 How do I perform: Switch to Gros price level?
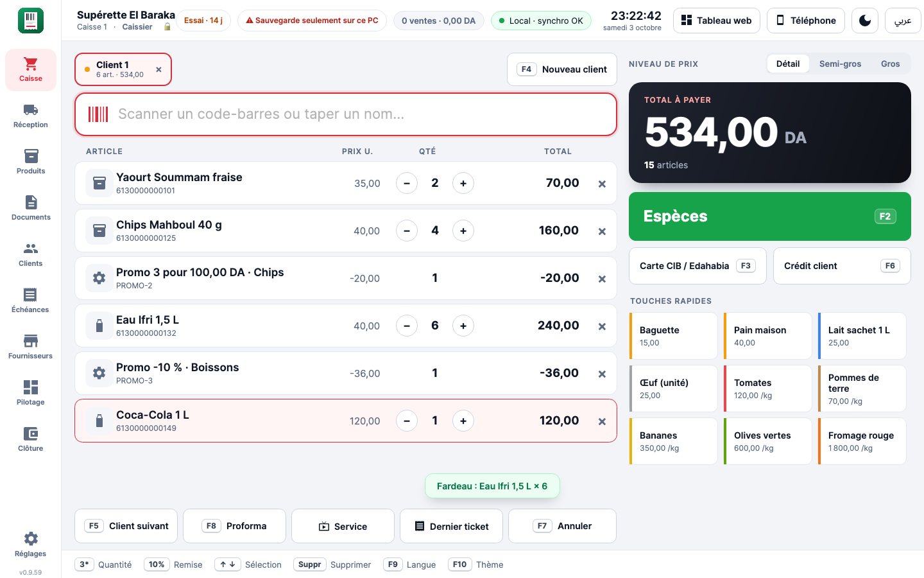(891, 64)
